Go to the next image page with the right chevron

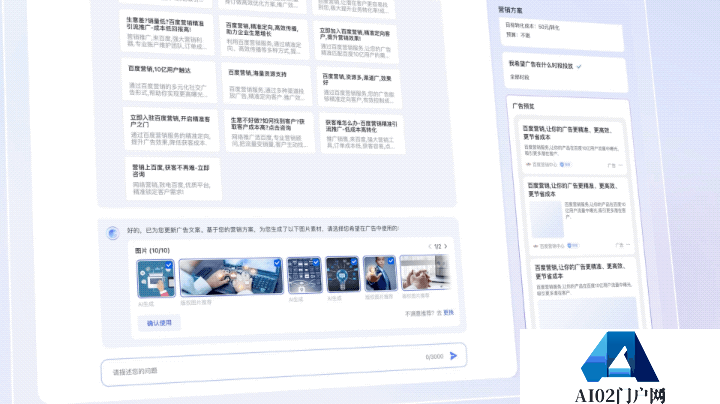click(x=445, y=247)
